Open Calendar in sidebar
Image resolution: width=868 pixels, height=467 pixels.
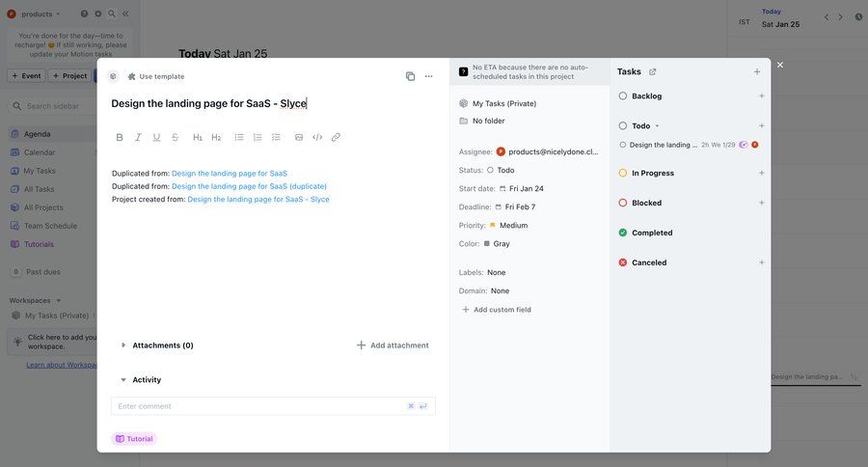tap(40, 152)
